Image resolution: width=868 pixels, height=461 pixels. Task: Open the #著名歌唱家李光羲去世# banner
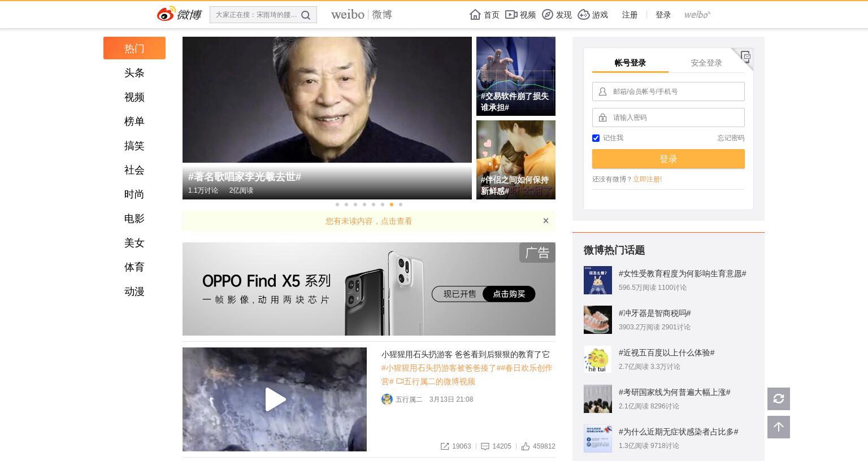point(327,118)
